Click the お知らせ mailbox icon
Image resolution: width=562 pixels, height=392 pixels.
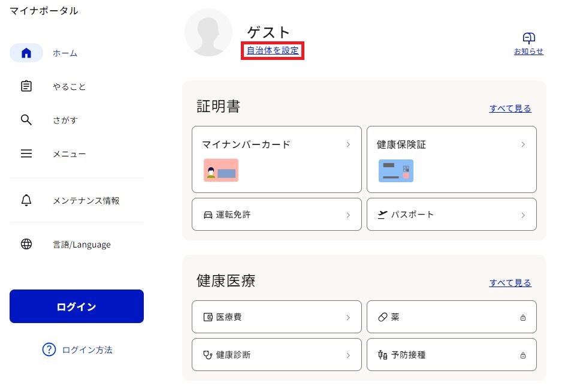tap(528, 38)
